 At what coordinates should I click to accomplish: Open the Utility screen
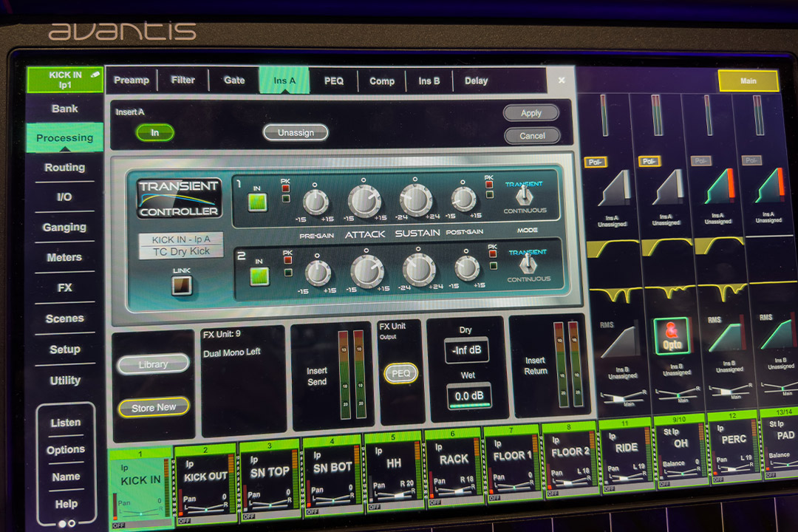coord(64,381)
